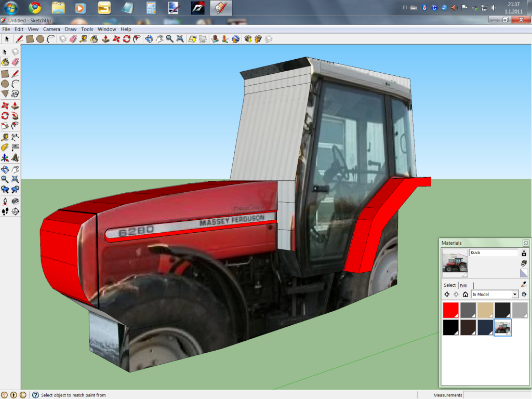Click the Toggle Terrain icon
This screenshot has width=532, height=399.
coord(203,39)
